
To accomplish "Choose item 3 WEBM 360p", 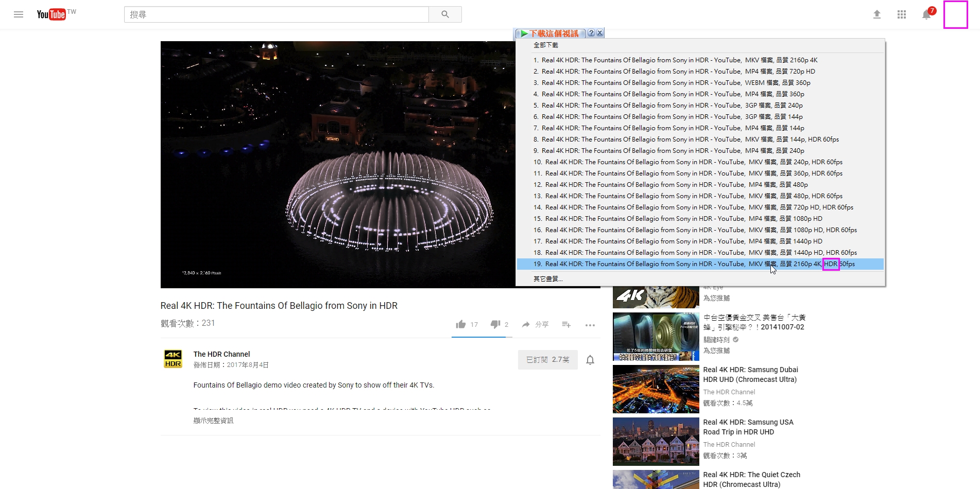I will point(700,83).
